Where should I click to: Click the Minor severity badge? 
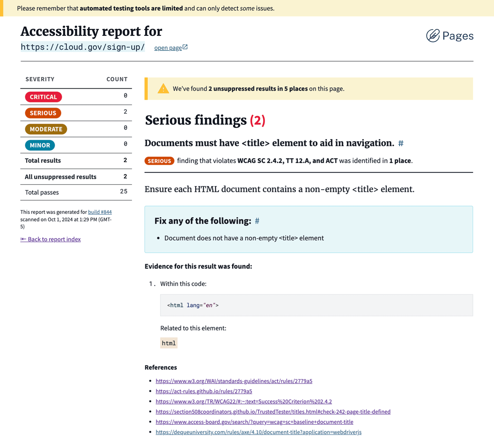(40, 145)
